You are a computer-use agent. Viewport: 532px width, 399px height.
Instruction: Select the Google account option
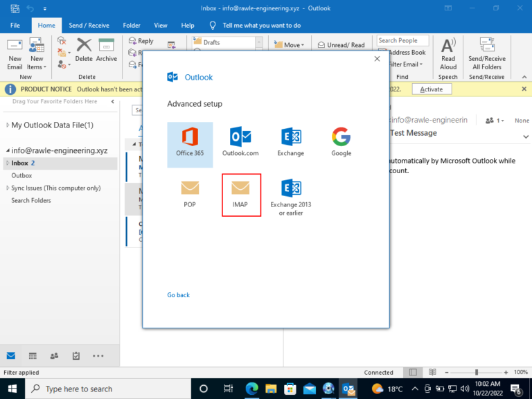click(x=342, y=142)
